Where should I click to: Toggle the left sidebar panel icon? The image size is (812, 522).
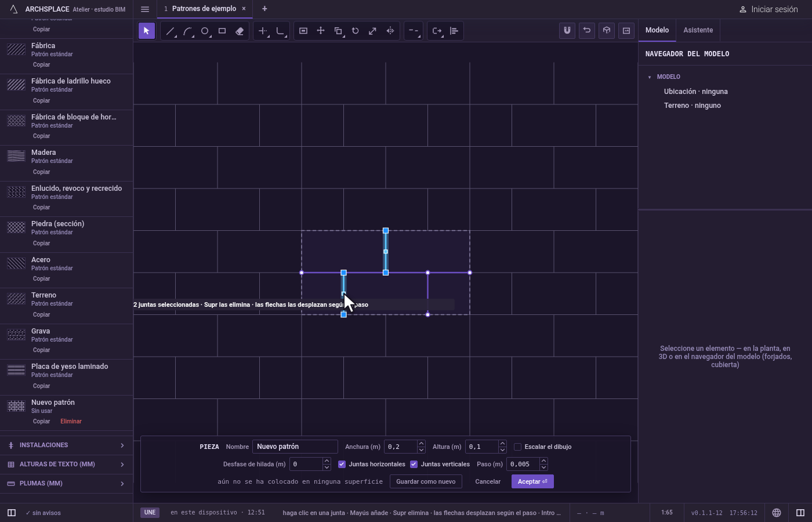12,513
